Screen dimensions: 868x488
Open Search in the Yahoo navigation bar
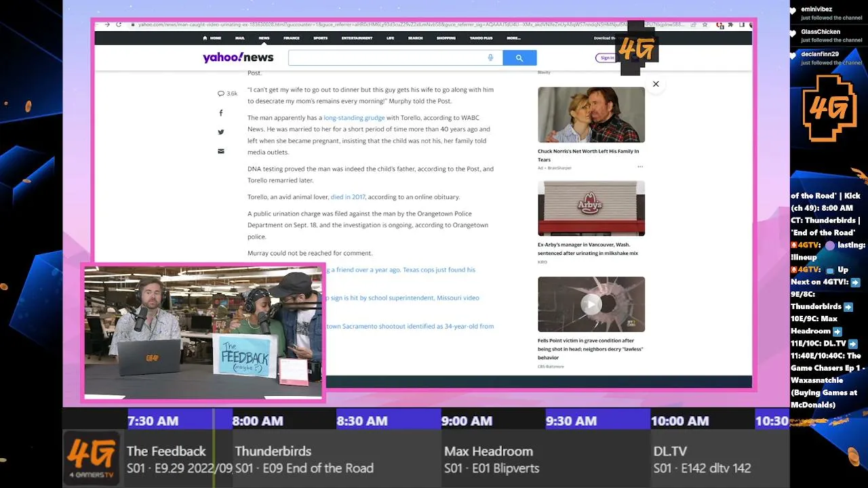pos(416,38)
